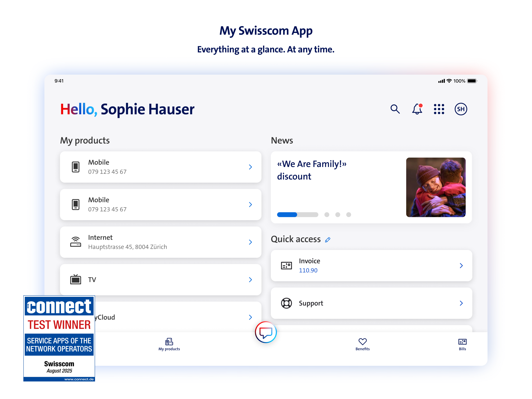The width and height of the screenshot is (532, 399).
Task: Open the Invoice 110.90 quick access card
Action: coord(372,265)
